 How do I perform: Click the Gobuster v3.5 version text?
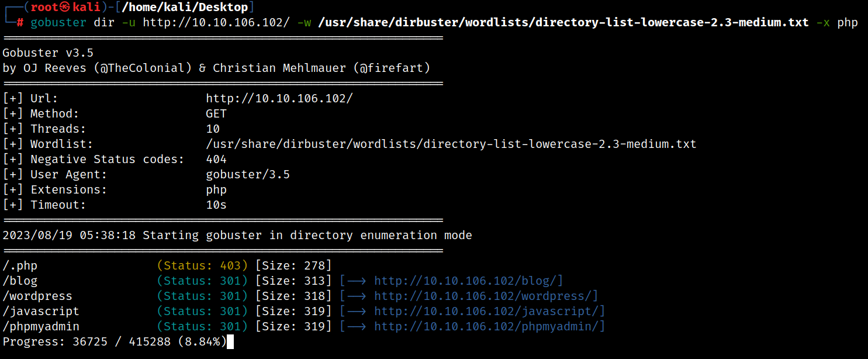[48, 53]
